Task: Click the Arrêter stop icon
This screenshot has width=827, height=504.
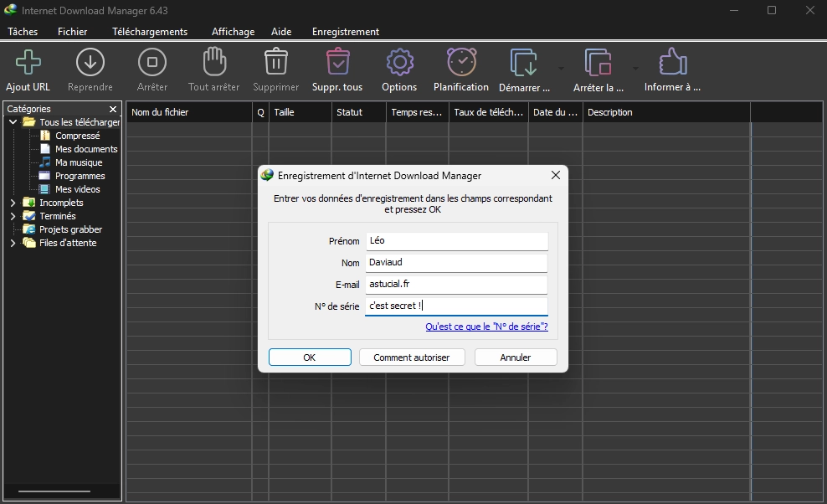Action: (x=152, y=62)
